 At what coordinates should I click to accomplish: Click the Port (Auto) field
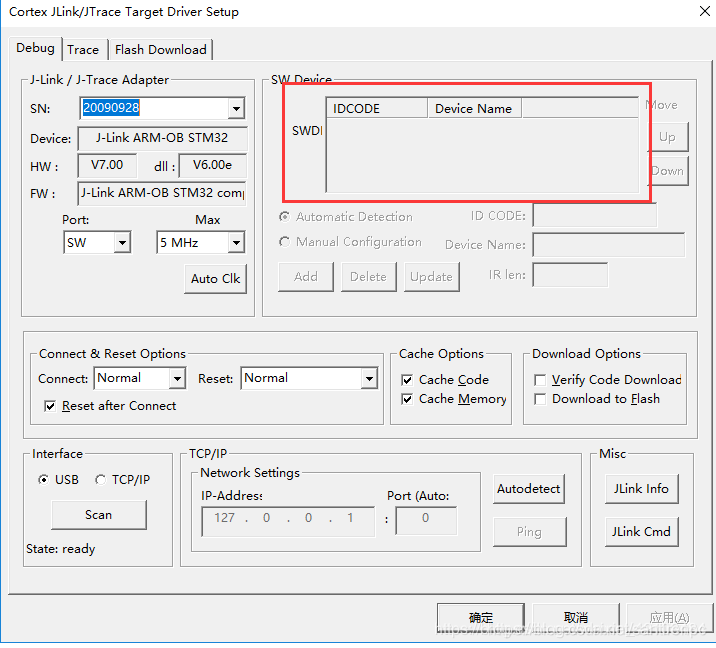(426, 521)
